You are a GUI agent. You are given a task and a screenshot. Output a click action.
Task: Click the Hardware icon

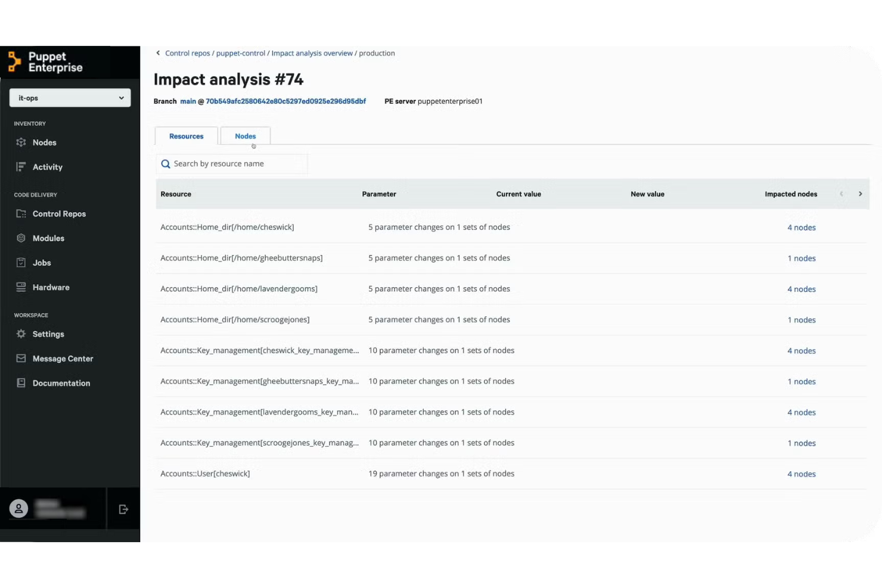[20, 287]
